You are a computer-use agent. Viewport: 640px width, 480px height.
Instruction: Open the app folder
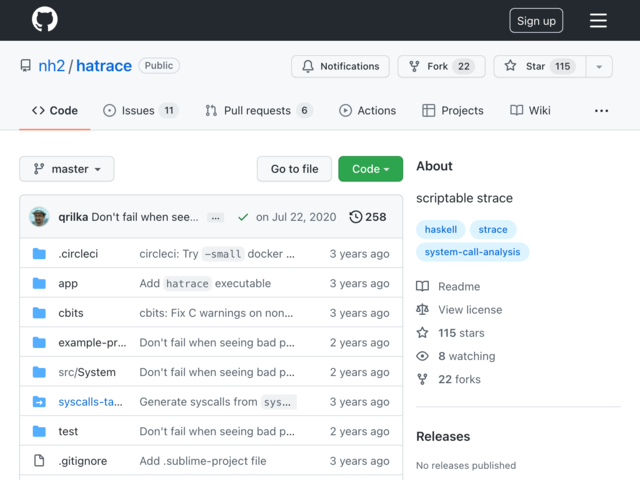tap(68, 283)
